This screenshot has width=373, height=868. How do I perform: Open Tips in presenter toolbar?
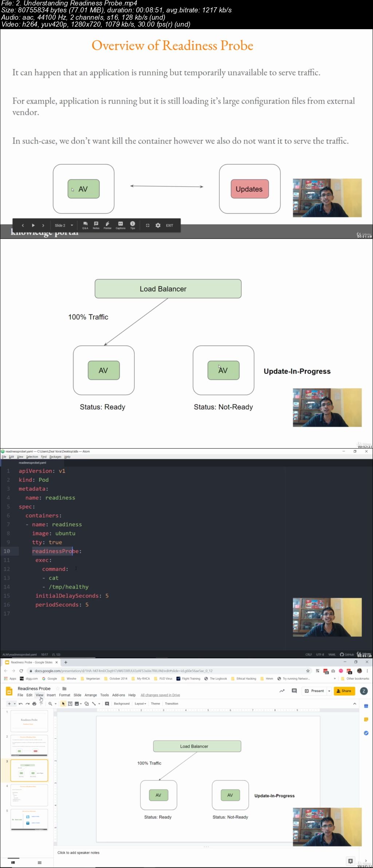133,225
